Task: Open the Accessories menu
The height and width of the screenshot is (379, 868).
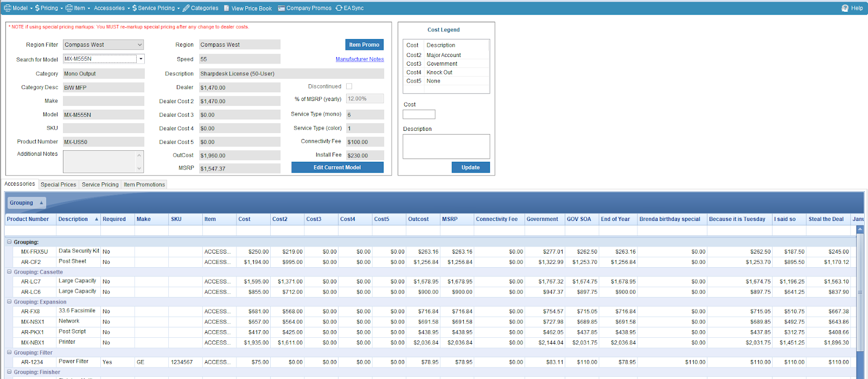Action: (111, 8)
